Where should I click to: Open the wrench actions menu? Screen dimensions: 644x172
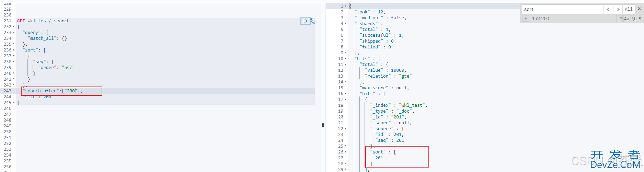coord(312,21)
